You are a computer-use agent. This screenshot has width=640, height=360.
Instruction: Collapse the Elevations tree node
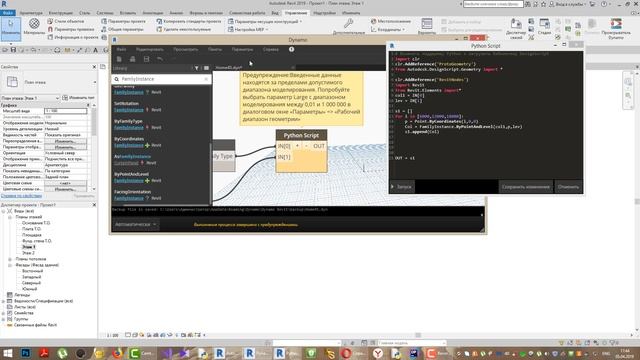[10, 265]
